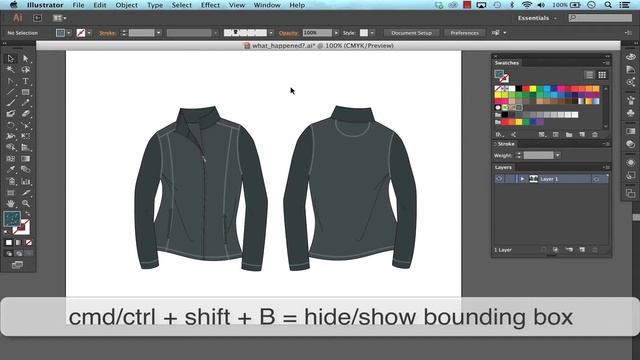The width and height of the screenshot is (640, 360).
Task: Select the Shape Builder tool
Action: [11, 147]
